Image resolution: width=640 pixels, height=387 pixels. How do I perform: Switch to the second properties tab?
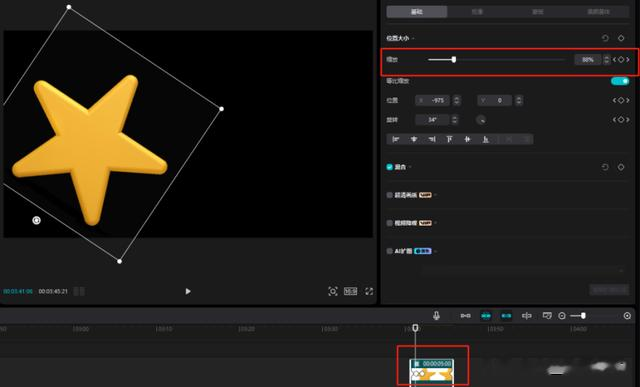pos(477,12)
